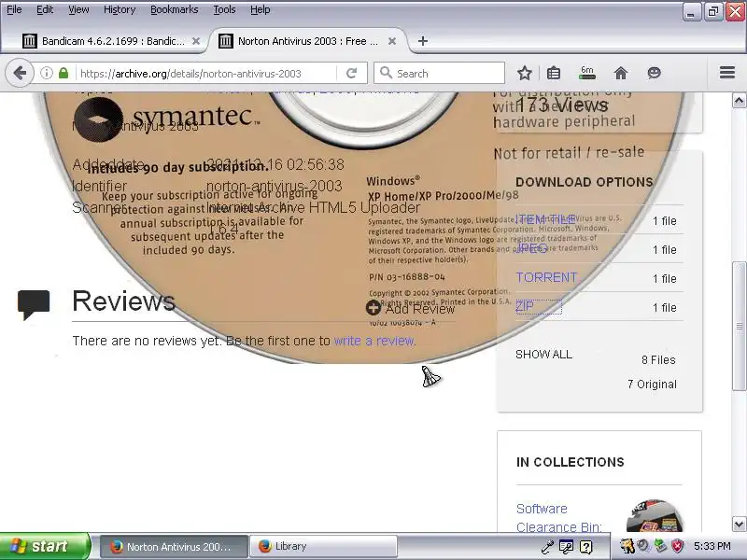Click the archive.org URL address field

click(190, 74)
